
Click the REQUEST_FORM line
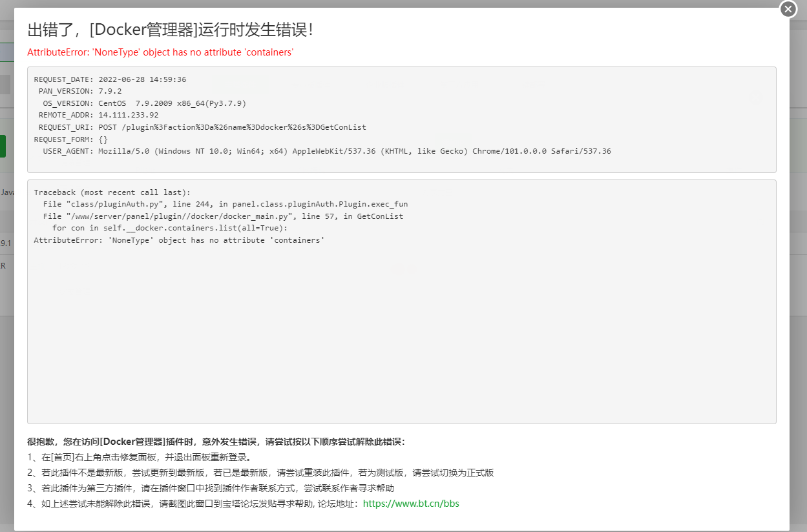[x=71, y=139]
